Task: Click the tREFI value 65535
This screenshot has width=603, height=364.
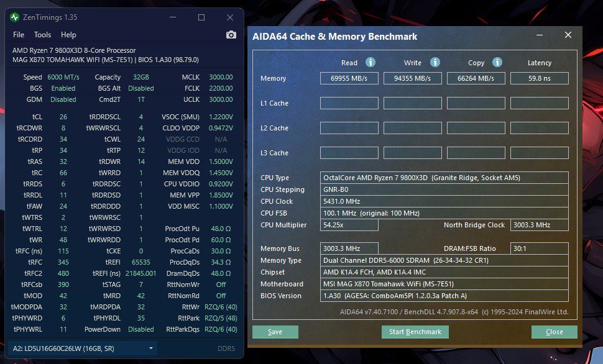Action: click(140, 262)
